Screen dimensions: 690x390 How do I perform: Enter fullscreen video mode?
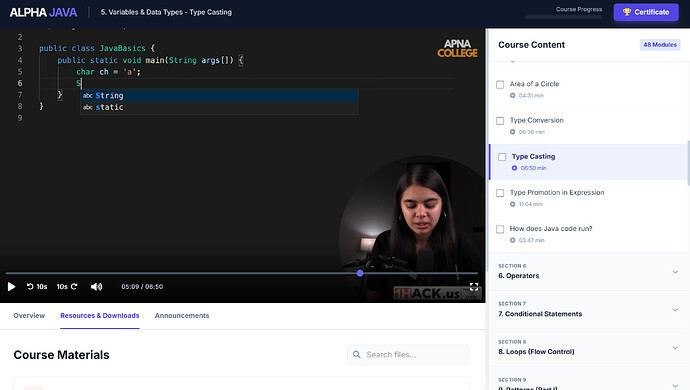pyautogui.click(x=474, y=287)
